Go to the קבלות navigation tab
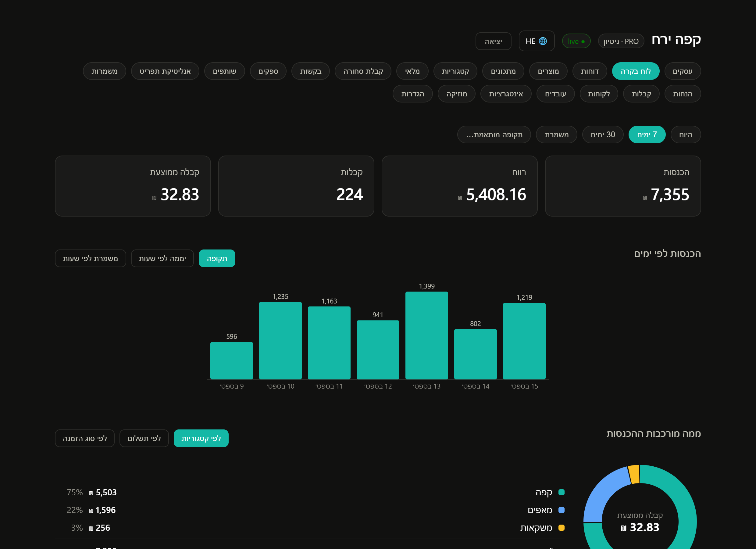This screenshot has width=756, height=549. click(x=641, y=94)
